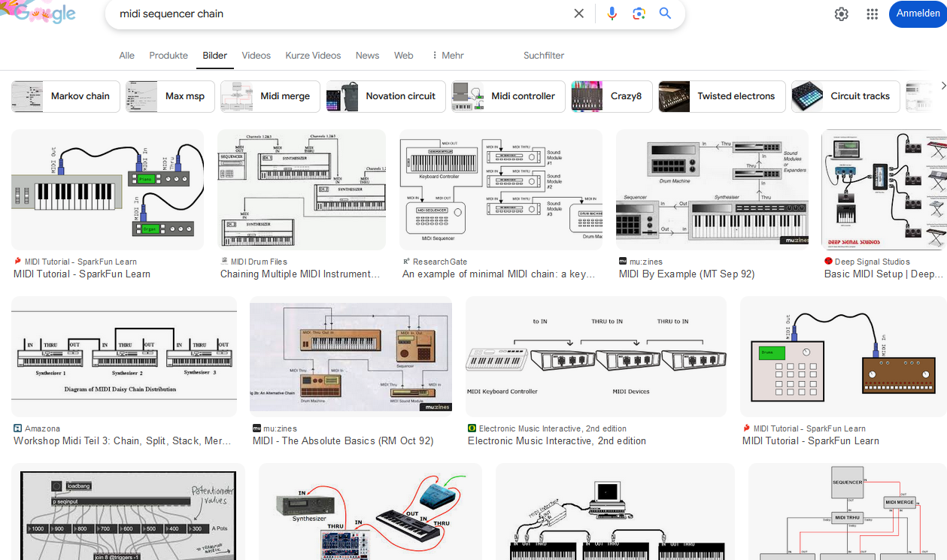The height and width of the screenshot is (560, 947).
Task: Open Google Lens image search
Action: 639,14
